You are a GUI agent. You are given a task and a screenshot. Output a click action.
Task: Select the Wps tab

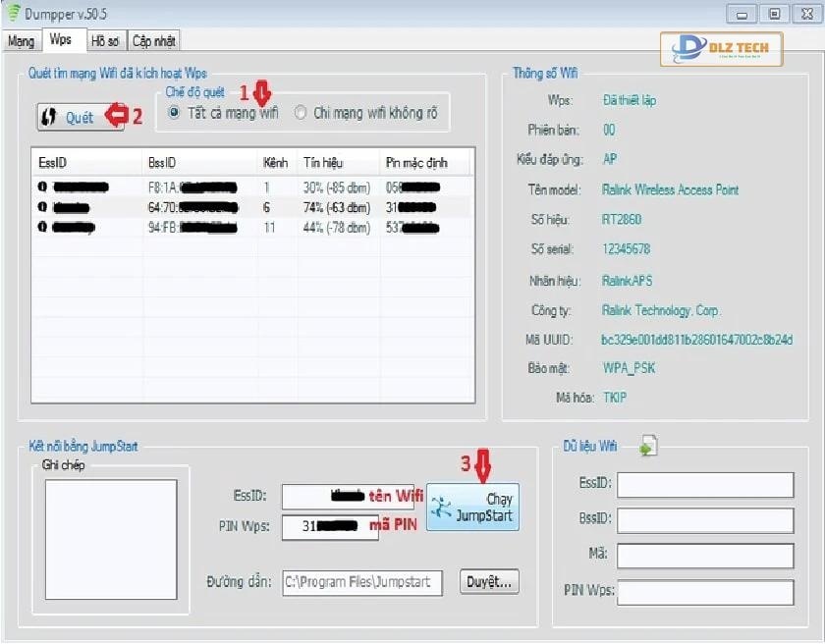click(x=62, y=40)
